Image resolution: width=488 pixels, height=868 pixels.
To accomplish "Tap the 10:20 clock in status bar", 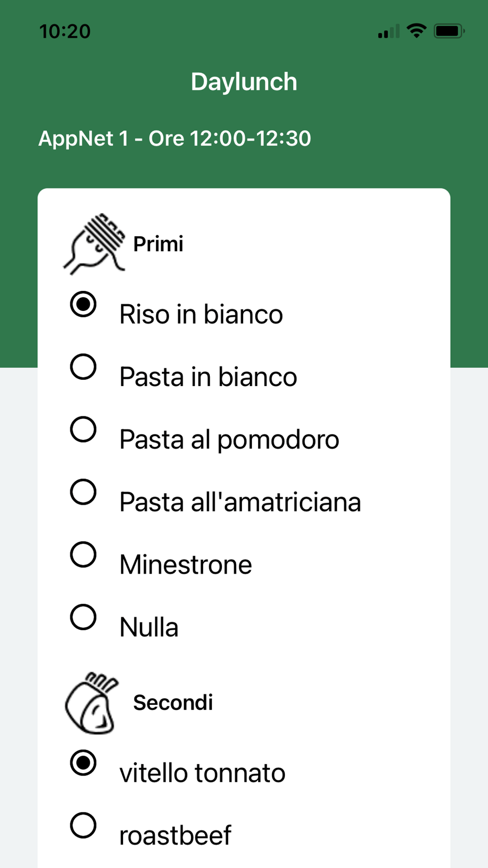I will tap(65, 32).
